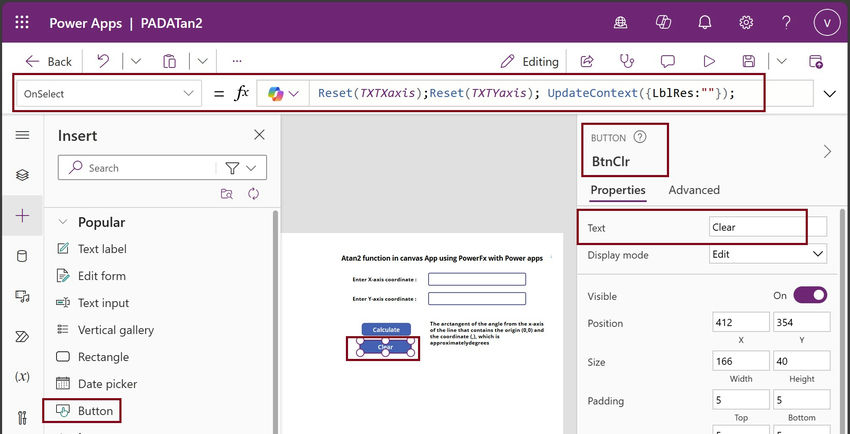Click the Size Width field 166
Screen dimensions: 850x434
(740, 361)
